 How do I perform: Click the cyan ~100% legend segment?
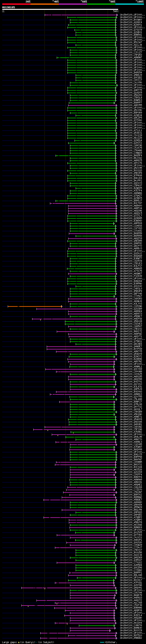(130, 4)
